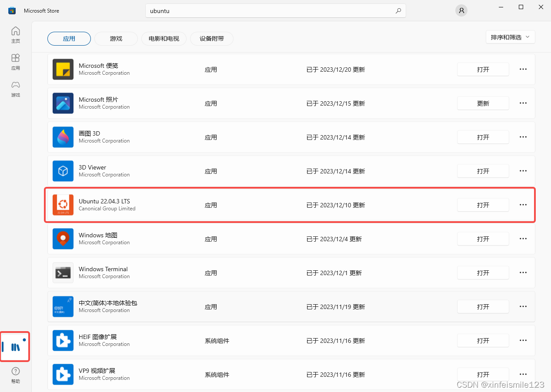Click the Microsoft 便笺 title text
The height and width of the screenshot is (392, 551).
(98, 66)
